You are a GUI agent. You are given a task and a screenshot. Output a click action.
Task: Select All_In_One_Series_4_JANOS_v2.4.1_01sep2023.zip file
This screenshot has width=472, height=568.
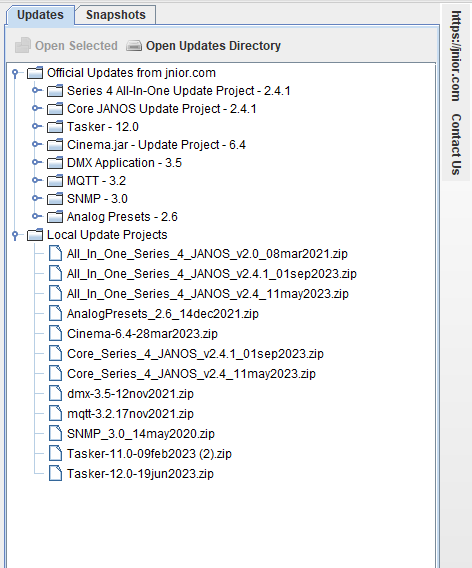[x=212, y=274]
